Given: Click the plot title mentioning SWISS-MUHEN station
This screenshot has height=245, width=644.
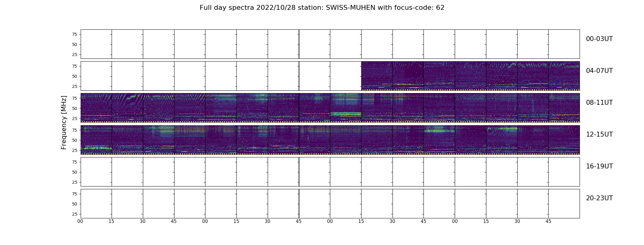Looking at the screenshot, I should 322,8.
